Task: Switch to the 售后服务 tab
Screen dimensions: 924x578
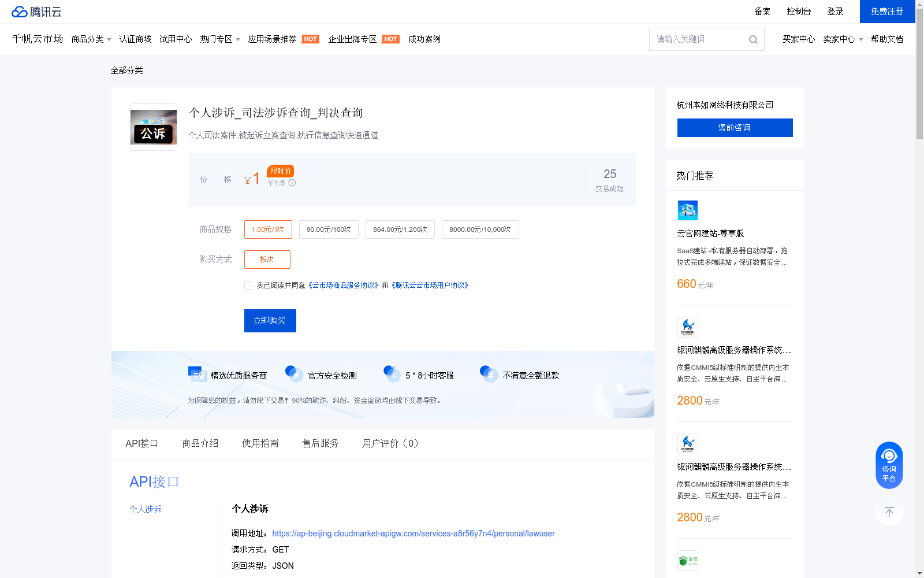Action: coord(321,443)
